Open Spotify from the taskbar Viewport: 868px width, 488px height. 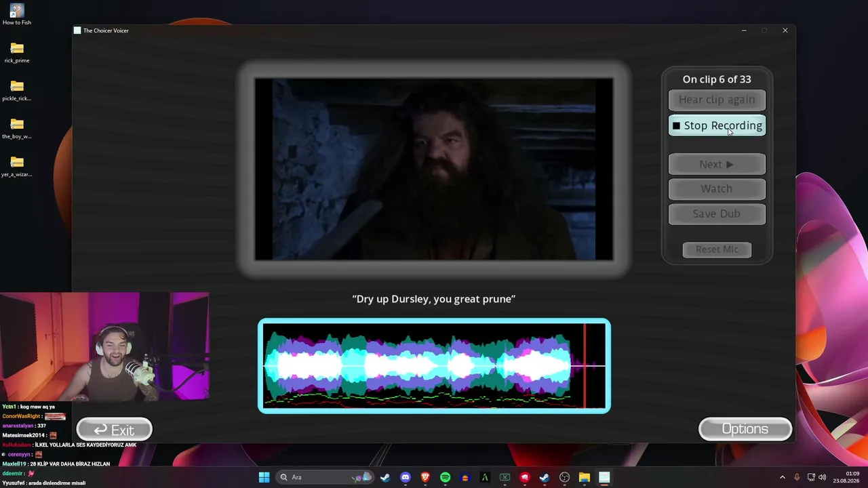click(x=445, y=477)
